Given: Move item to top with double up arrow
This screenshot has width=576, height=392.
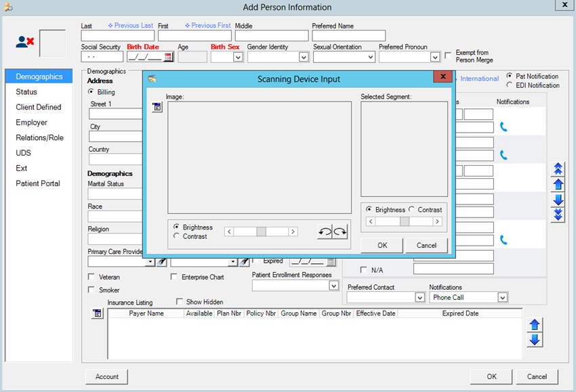Looking at the screenshot, I should (x=558, y=169).
